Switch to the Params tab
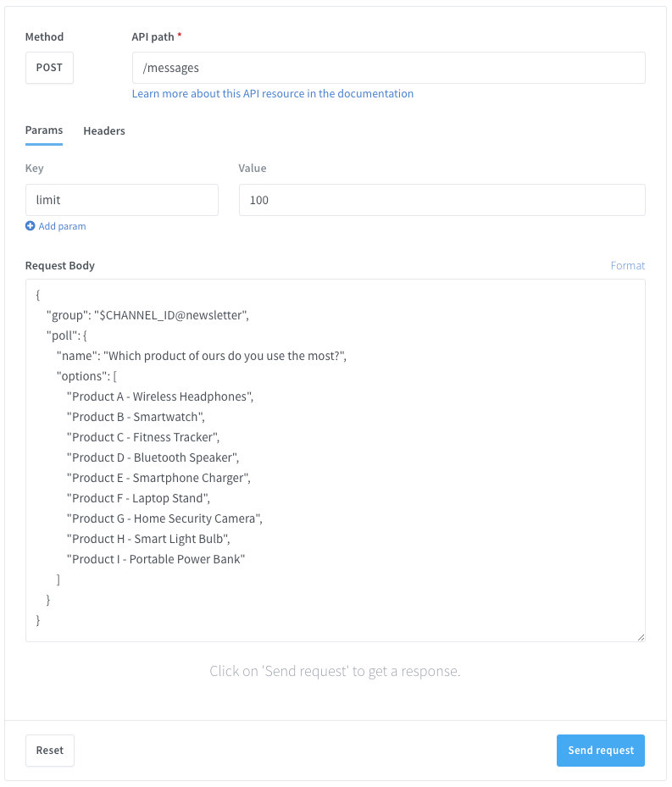This screenshot has width=672, height=787. click(44, 130)
